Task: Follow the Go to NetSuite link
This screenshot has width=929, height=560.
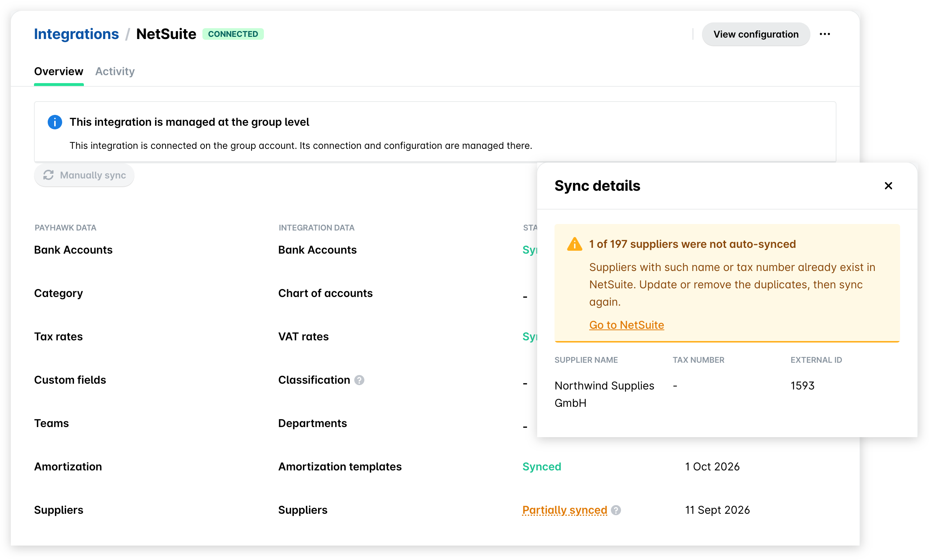Action: 626,325
